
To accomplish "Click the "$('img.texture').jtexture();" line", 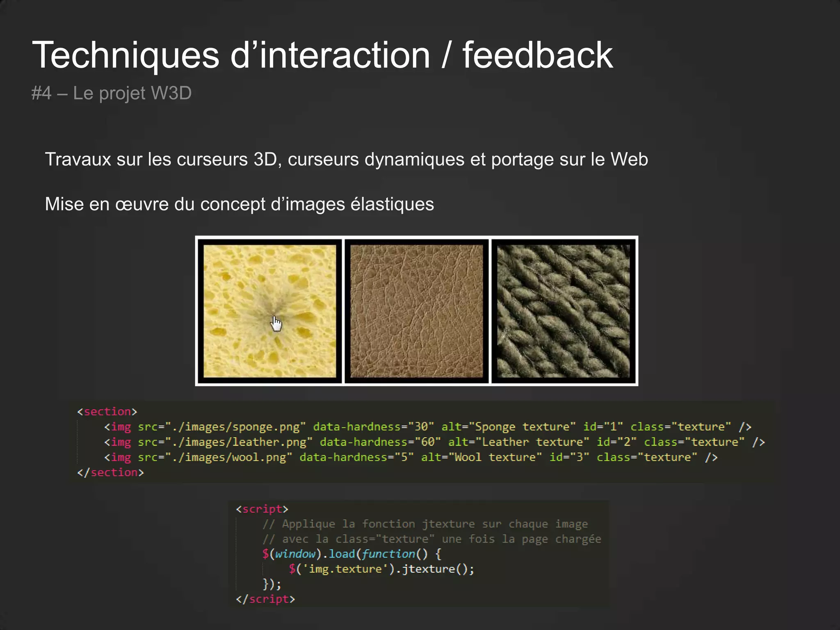I will click(x=381, y=569).
